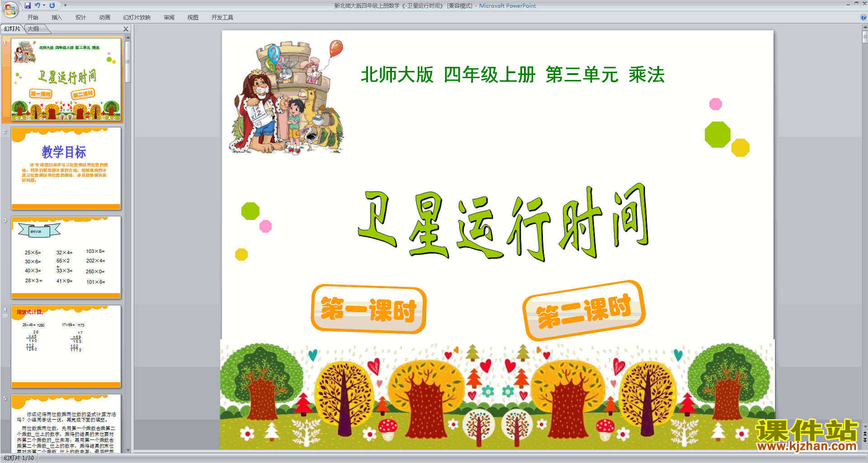
Task: Select the forest trees banner image
Action: 497,394
